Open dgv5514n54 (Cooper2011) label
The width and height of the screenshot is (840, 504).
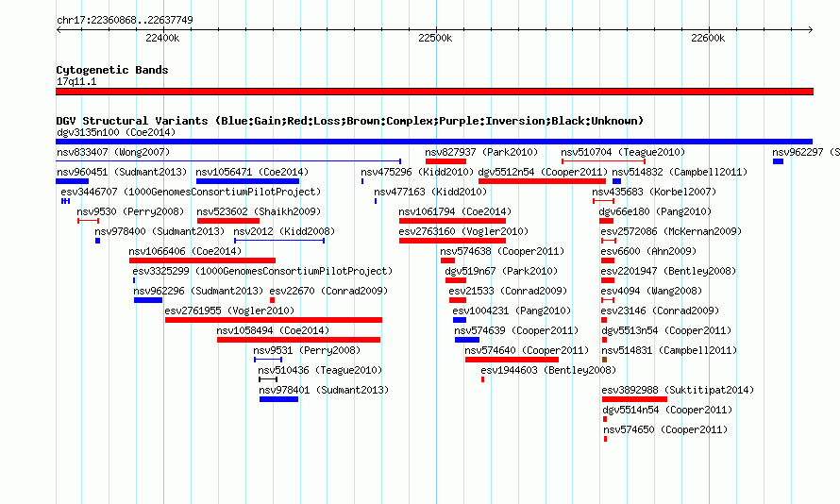click(667, 410)
